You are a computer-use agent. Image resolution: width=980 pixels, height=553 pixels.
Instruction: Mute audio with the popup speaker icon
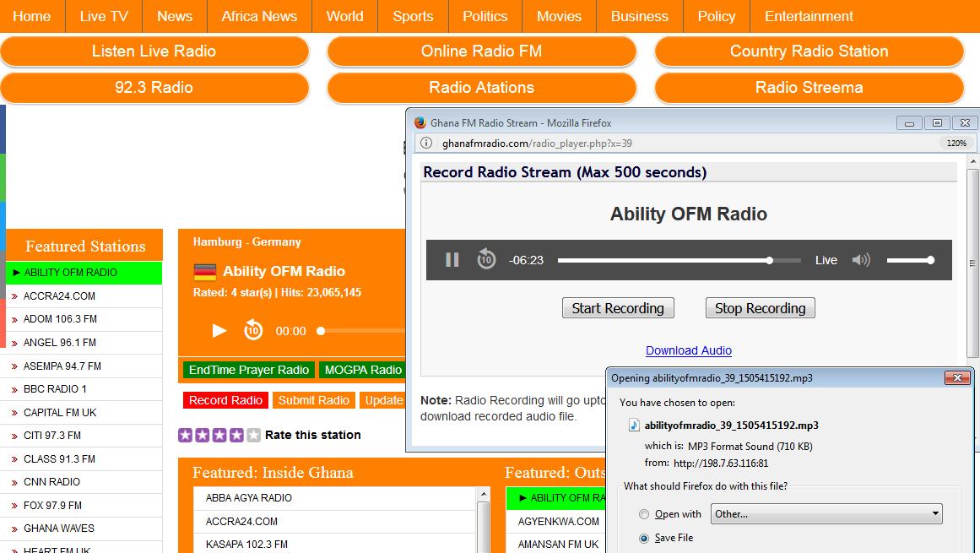[x=861, y=260]
